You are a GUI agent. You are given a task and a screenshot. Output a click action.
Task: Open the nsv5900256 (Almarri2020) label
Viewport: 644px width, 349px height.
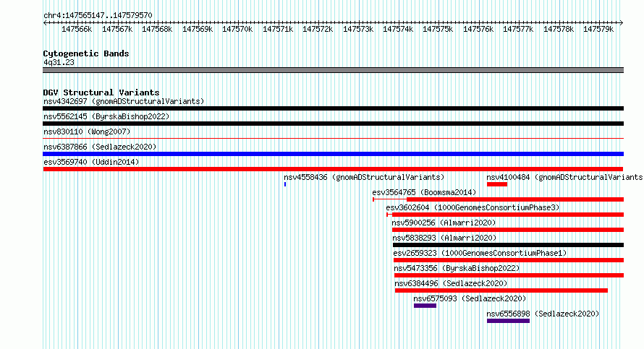coord(444,223)
